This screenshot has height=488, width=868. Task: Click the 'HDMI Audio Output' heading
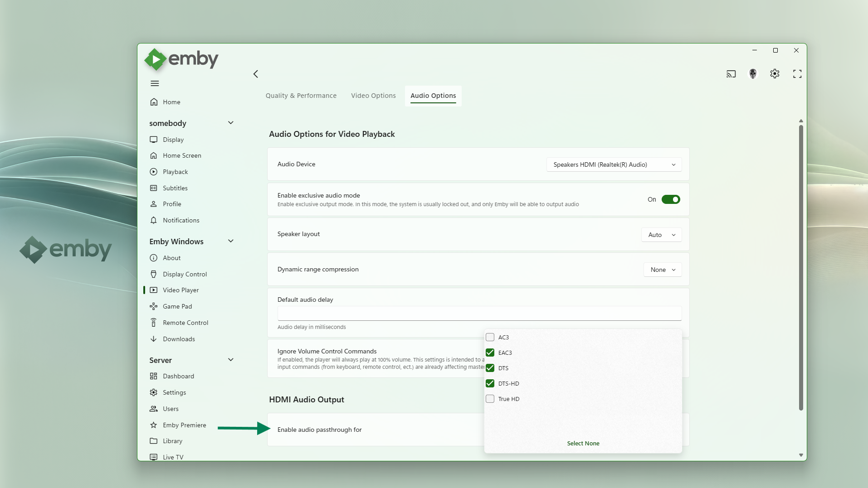(307, 400)
